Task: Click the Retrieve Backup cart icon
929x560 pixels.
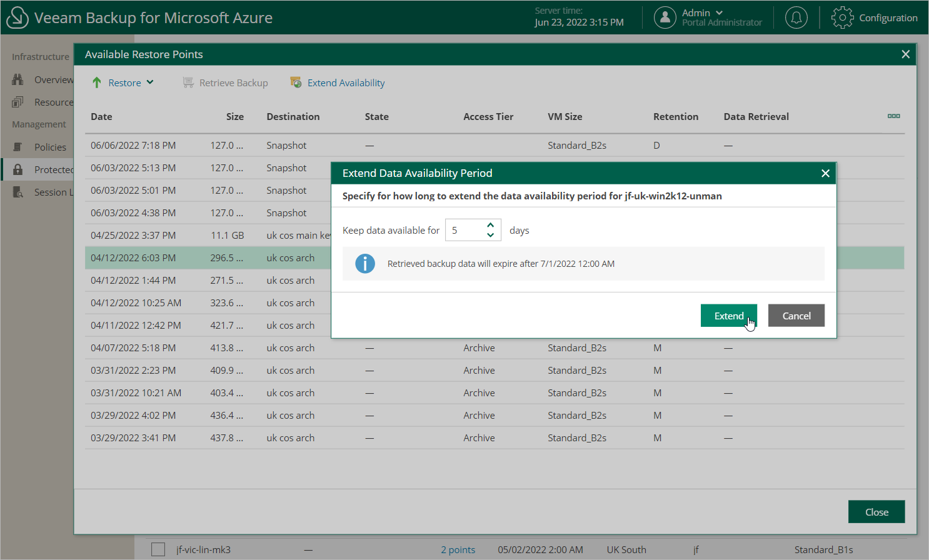Action: 188,82
